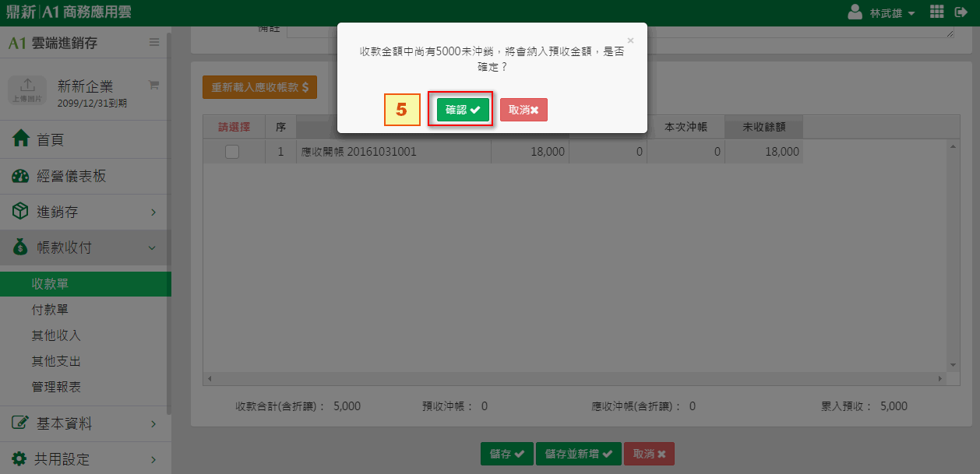Click the 進銷存 box icon
Viewport: 980px width, 474px height.
pyautogui.click(x=21, y=212)
